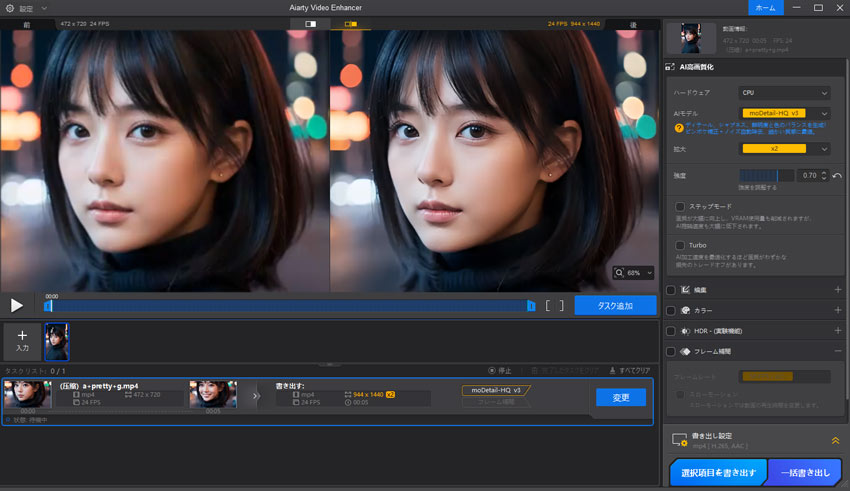
Task: Expand 編集 section with plus
Action: pyautogui.click(x=838, y=290)
